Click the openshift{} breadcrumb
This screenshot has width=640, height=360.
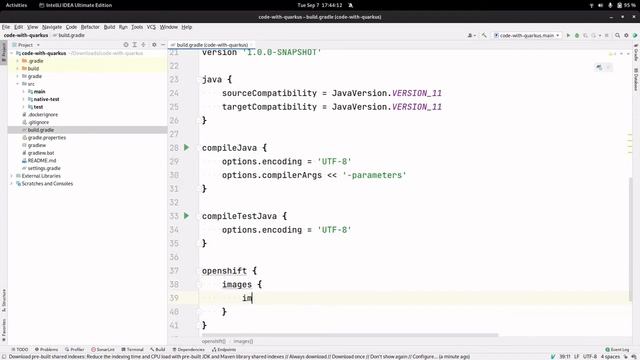point(214,341)
